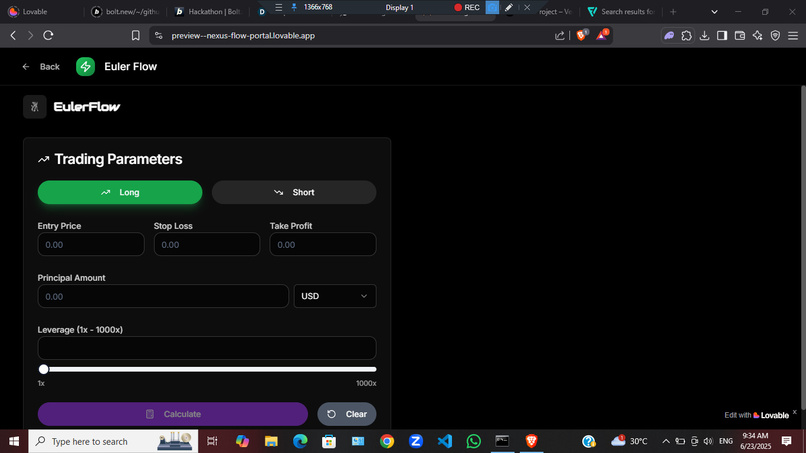The image size is (806, 453).
Task: Click the REC recording indicator
Action: (467, 7)
